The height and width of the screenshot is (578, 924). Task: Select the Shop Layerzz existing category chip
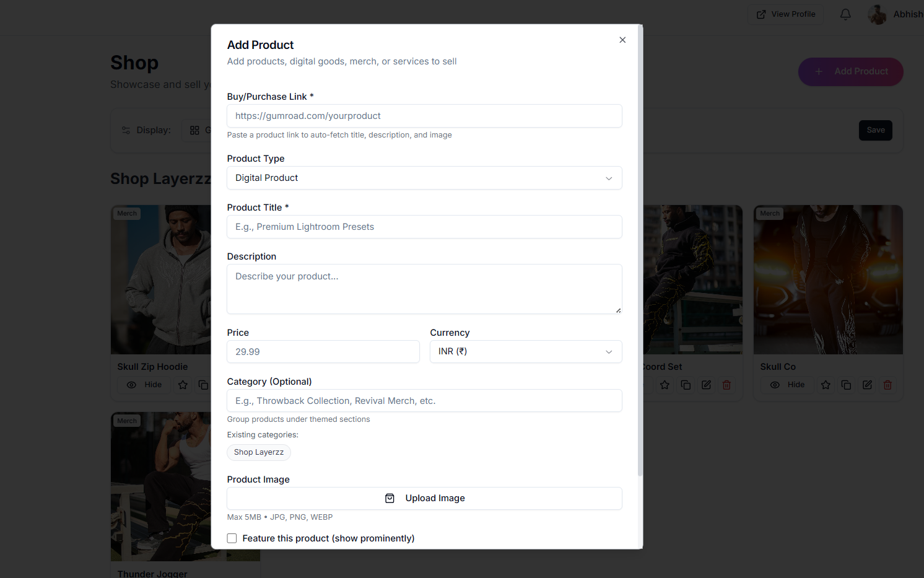click(x=259, y=452)
